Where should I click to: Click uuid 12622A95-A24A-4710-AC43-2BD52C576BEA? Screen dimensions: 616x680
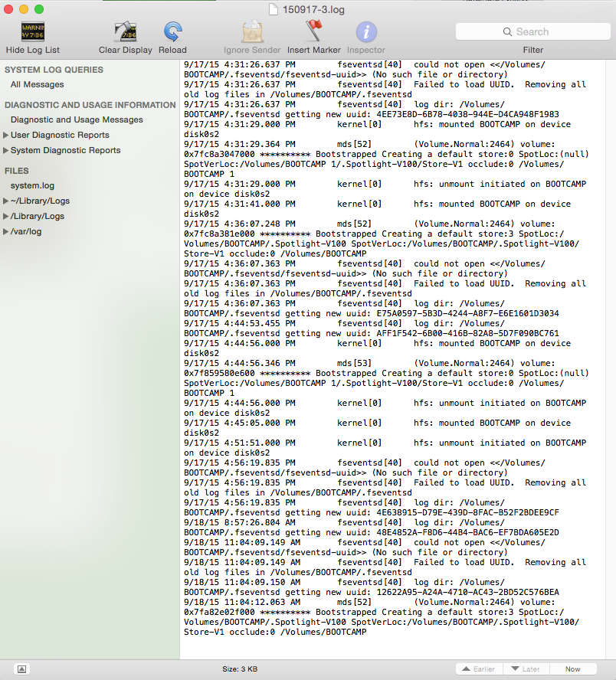pos(467,593)
